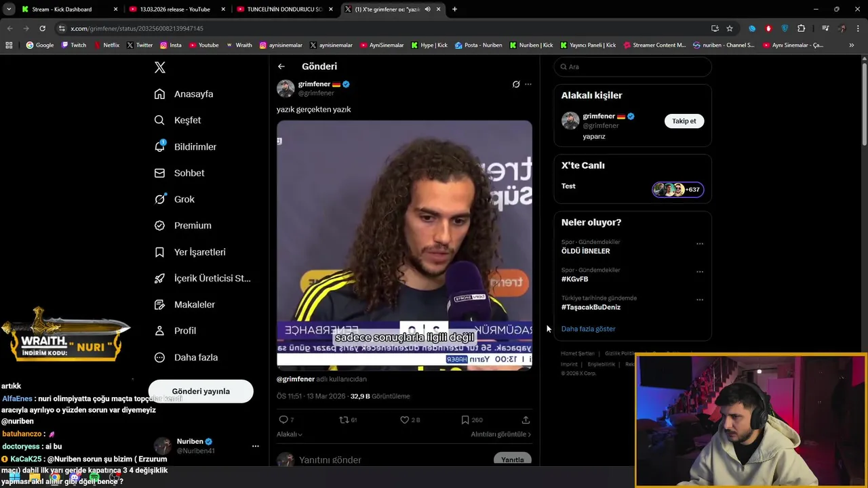Open Anasayfa home in the sidebar
This screenshot has width=868, height=488.
(x=184, y=94)
